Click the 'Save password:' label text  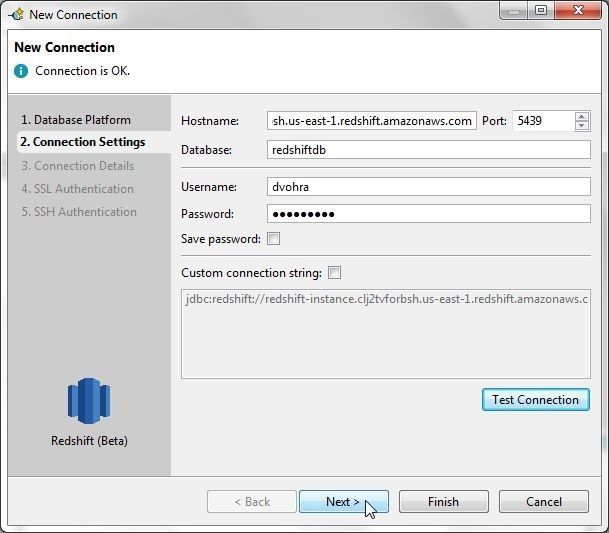(x=221, y=239)
